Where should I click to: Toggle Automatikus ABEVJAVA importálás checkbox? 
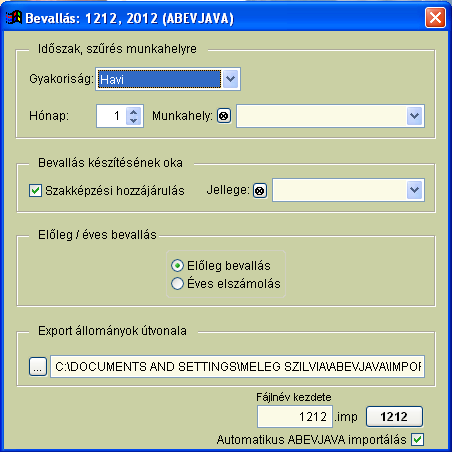coord(417,439)
